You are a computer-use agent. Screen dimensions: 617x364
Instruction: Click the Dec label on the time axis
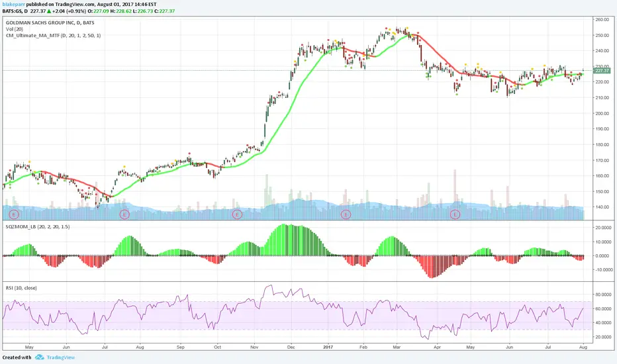pos(291,347)
